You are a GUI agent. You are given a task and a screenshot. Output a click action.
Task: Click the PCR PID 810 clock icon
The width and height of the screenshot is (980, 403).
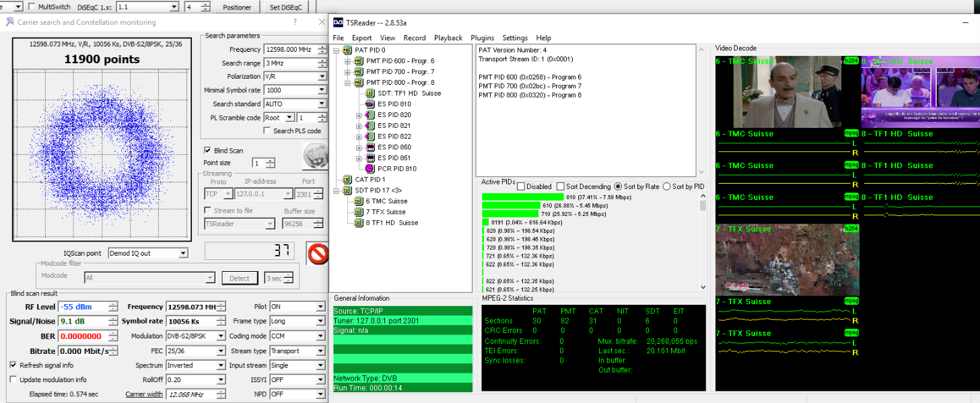(x=370, y=168)
